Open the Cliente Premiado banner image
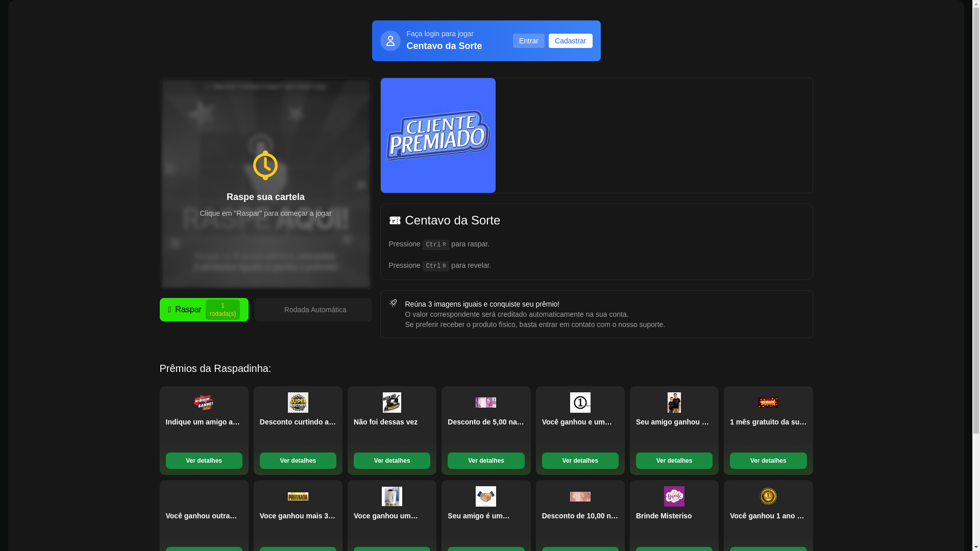The width and height of the screenshot is (980, 551). 438,135
